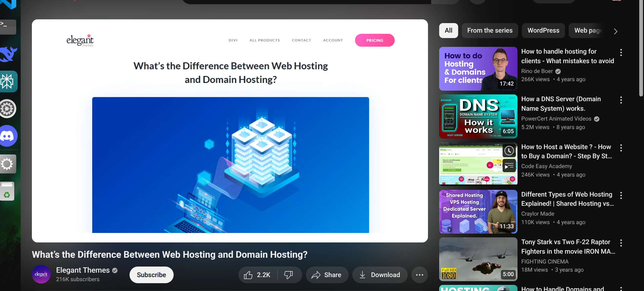Image resolution: width=644 pixels, height=291 pixels.
Task: Open Discord from the dock
Action: (8, 136)
